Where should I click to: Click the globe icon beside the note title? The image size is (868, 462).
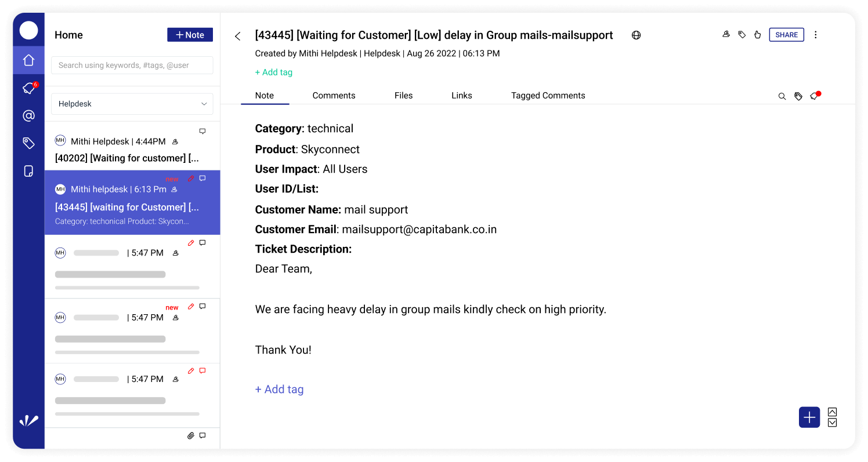coord(636,35)
